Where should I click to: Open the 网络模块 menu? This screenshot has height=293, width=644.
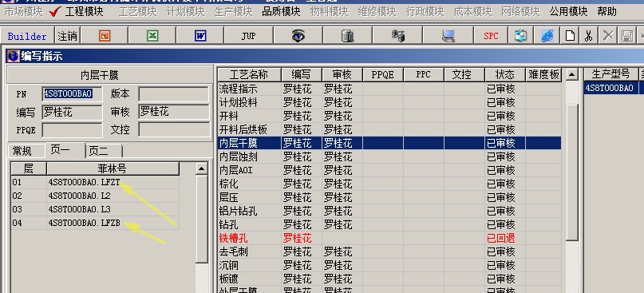coord(520,12)
